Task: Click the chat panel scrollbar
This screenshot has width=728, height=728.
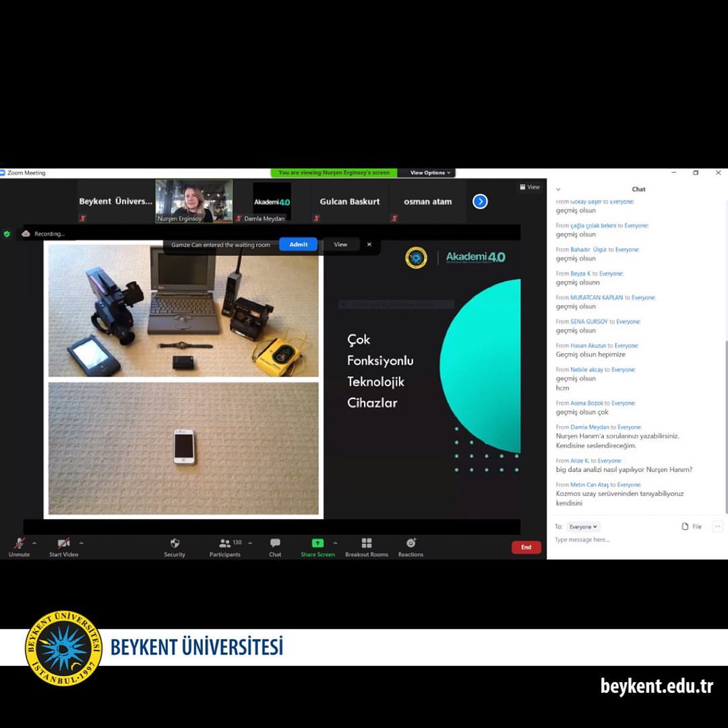Action: coord(726,426)
